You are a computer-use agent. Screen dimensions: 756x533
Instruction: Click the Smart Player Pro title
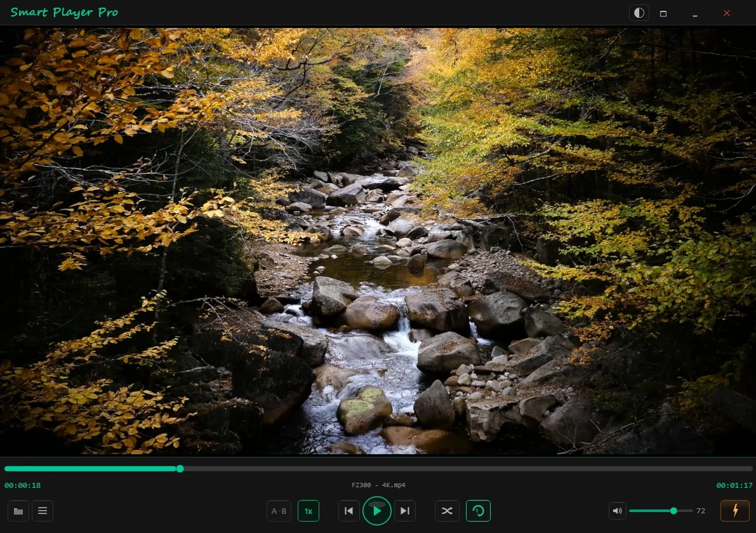pyautogui.click(x=64, y=13)
